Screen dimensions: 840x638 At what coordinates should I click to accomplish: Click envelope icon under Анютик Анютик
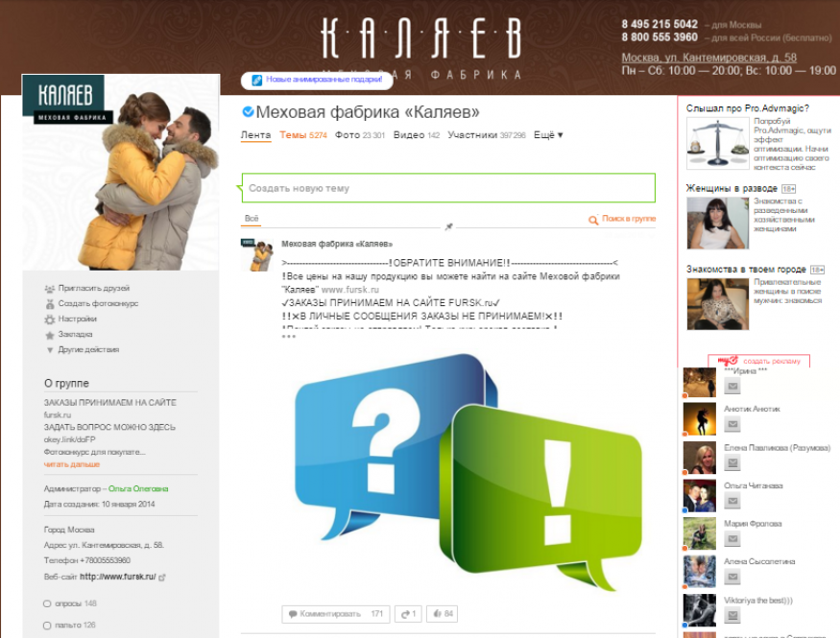click(732, 424)
